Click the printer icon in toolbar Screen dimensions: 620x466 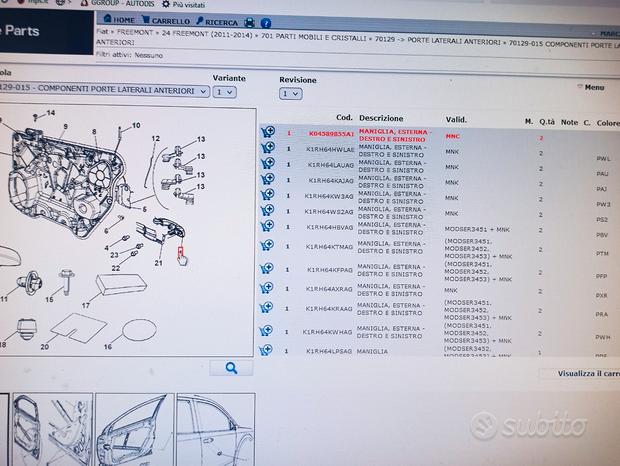(250, 23)
